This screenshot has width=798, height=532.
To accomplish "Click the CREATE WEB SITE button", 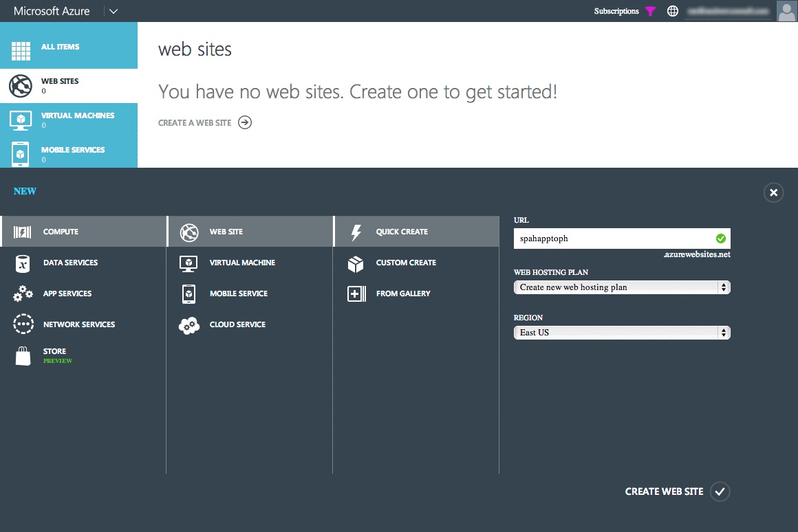I will (664, 491).
